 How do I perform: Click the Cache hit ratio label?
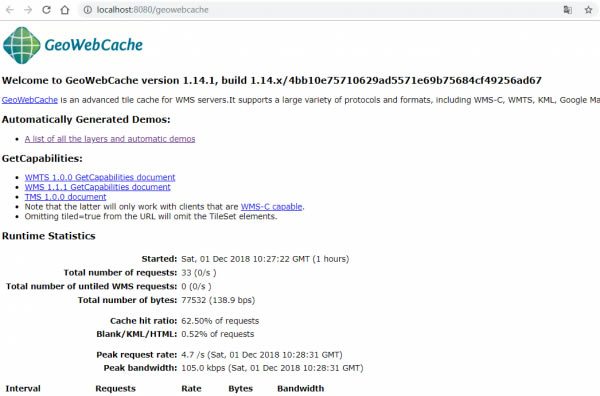(x=143, y=321)
